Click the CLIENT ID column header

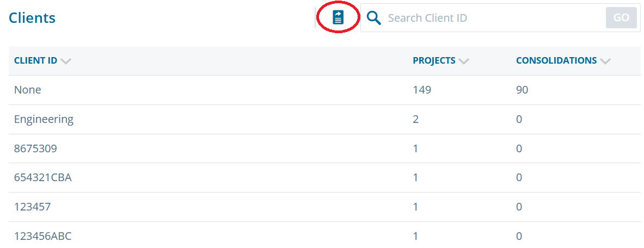[x=35, y=61]
